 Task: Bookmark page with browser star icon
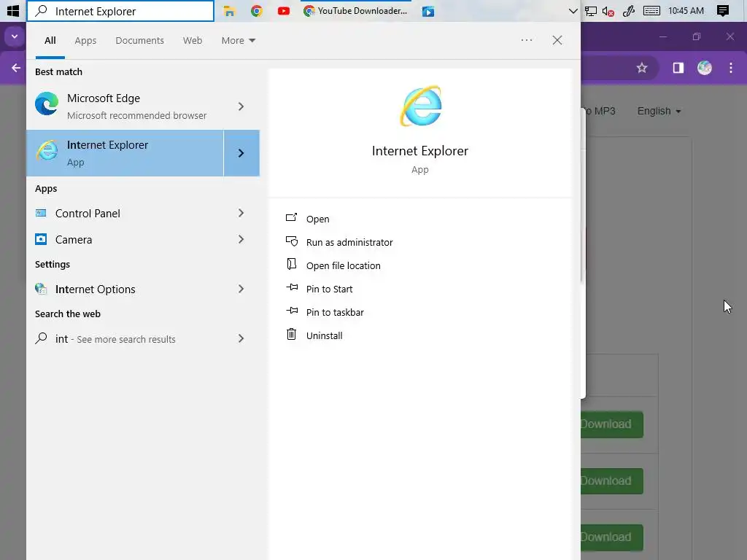pyautogui.click(x=642, y=68)
